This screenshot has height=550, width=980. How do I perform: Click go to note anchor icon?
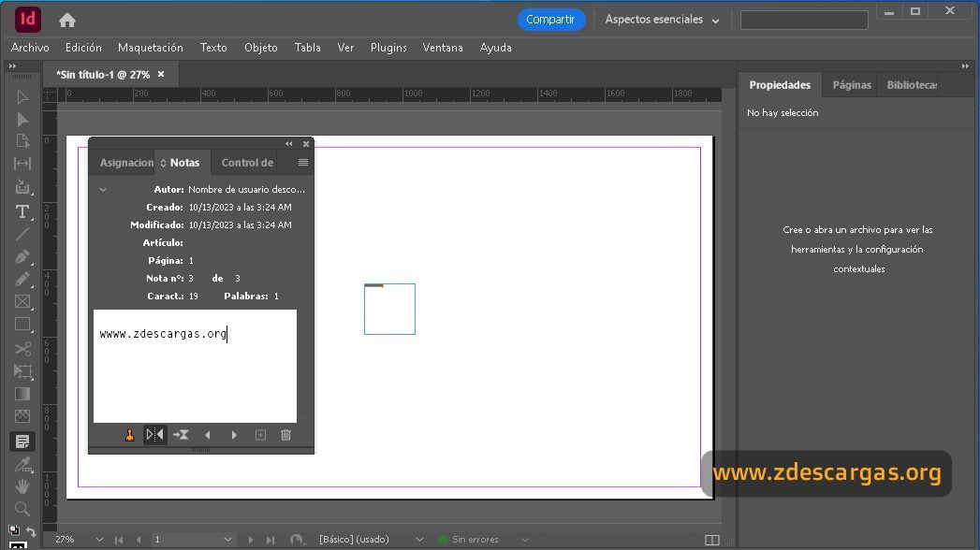181,435
